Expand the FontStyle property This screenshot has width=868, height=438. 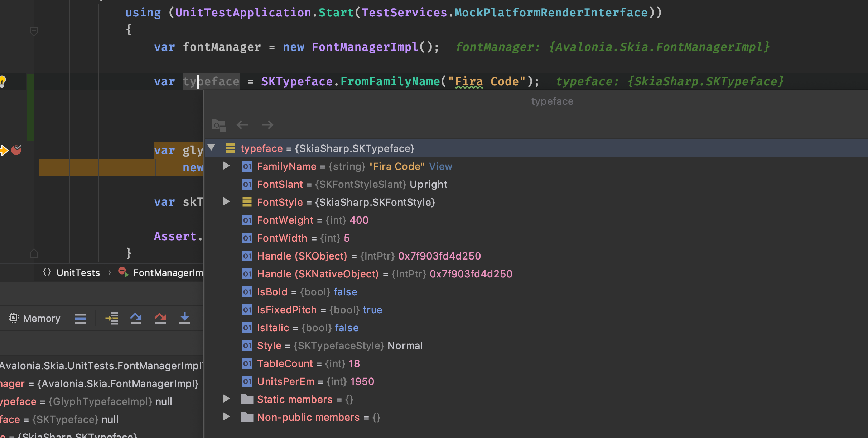tap(226, 202)
